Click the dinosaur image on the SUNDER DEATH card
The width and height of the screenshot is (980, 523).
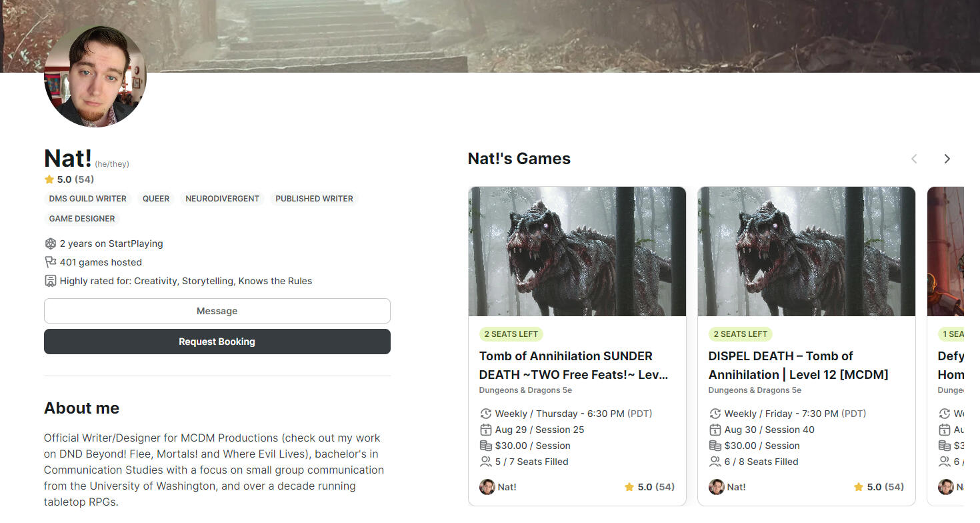[x=577, y=251]
